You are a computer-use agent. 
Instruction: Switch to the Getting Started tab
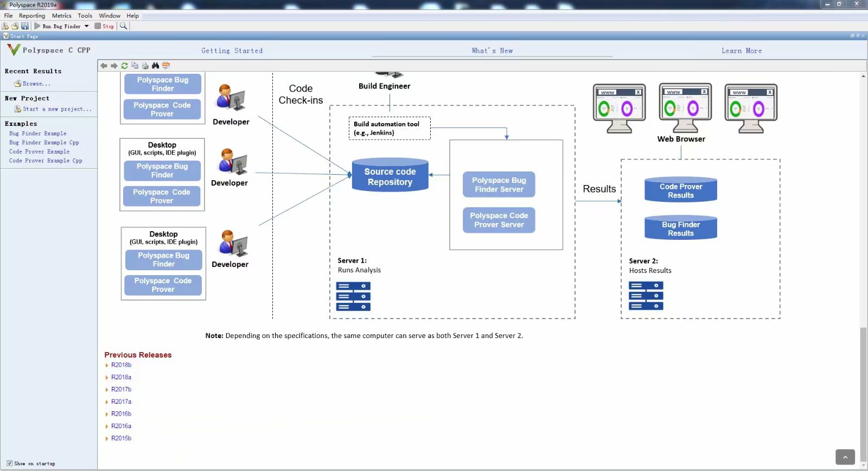coord(232,50)
